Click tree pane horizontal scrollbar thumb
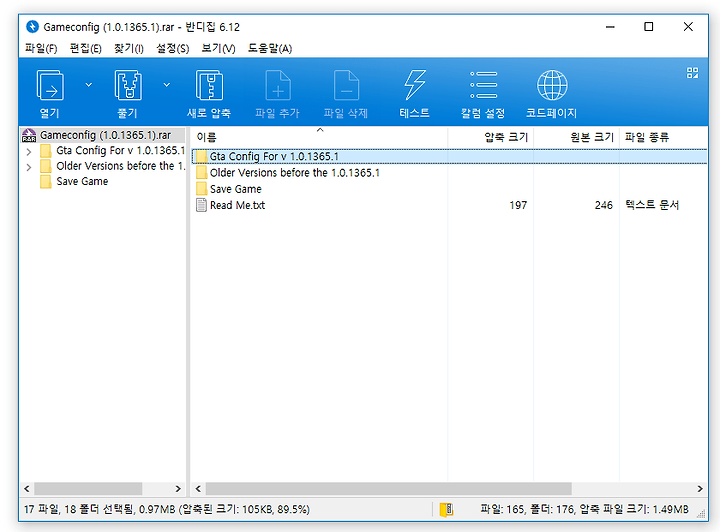Viewport: 720px width, 532px height. (x=88, y=489)
